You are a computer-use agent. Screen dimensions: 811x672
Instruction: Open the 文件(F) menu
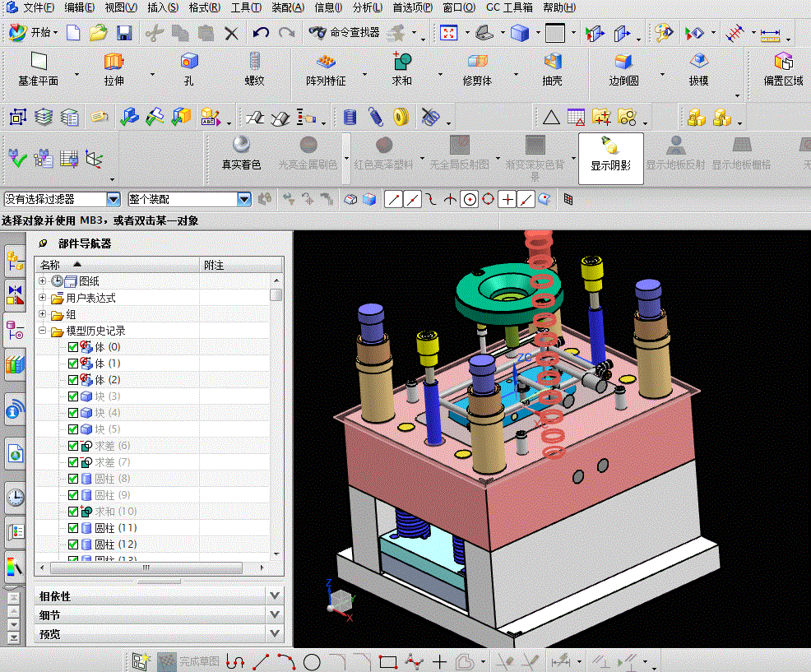pyautogui.click(x=39, y=7)
